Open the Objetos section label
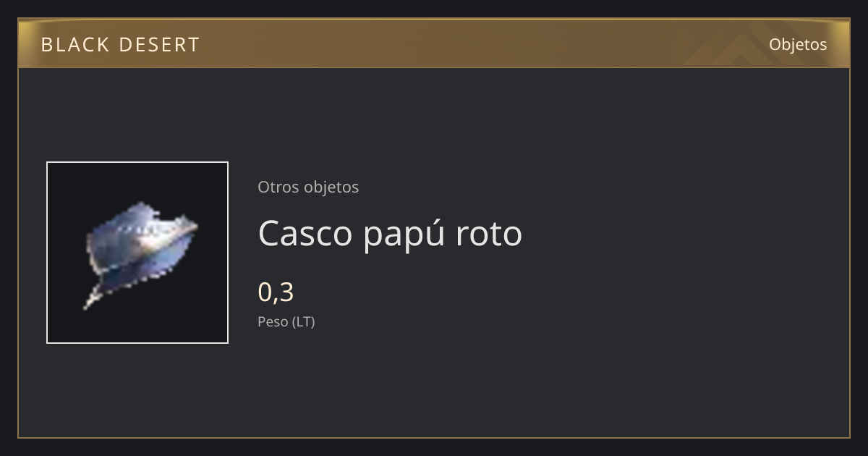The height and width of the screenshot is (456, 868). [798, 45]
